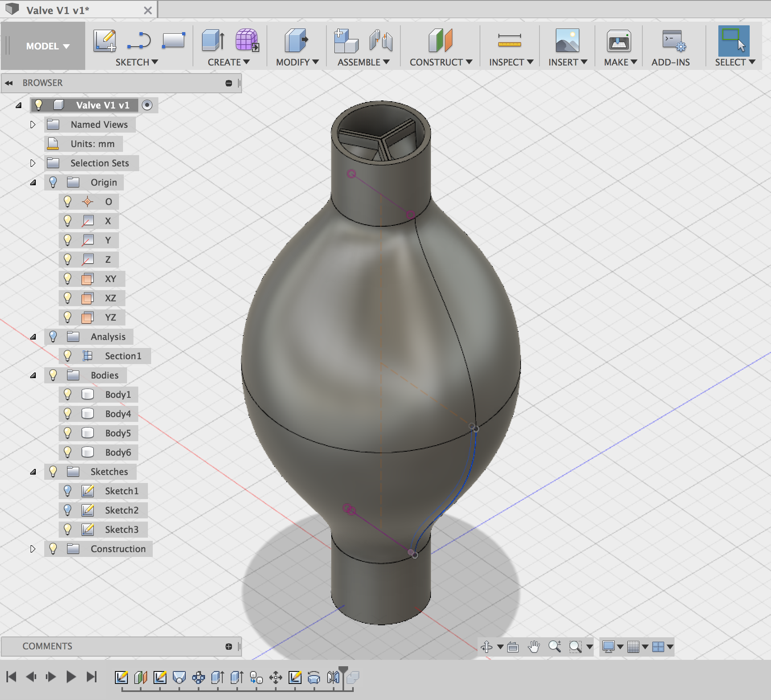Click the Create Sketch icon
This screenshot has width=771, height=700.
105,41
